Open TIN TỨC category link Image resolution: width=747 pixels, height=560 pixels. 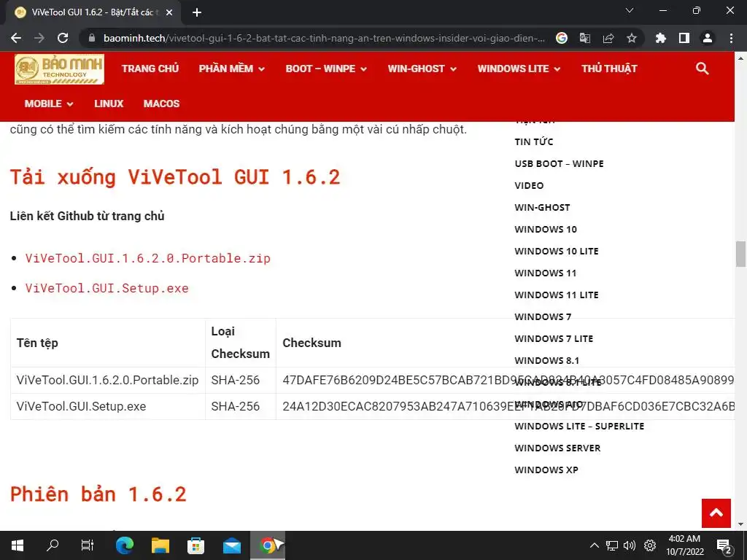pyautogui.click(x=533, y=141)
